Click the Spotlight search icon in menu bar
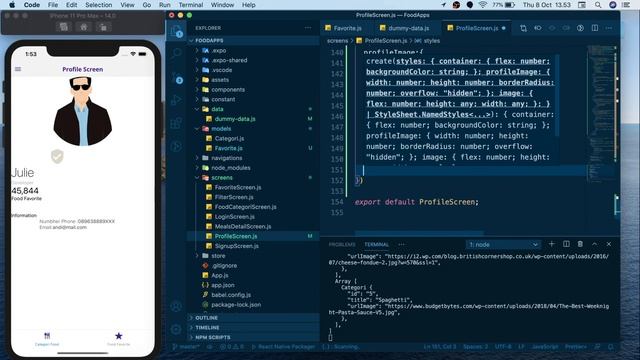The width and height of the screenshot is (640, 360). pos(598,5)
